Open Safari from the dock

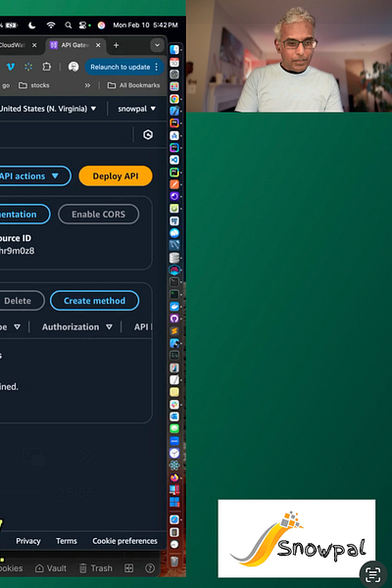[x=174, y=519]
